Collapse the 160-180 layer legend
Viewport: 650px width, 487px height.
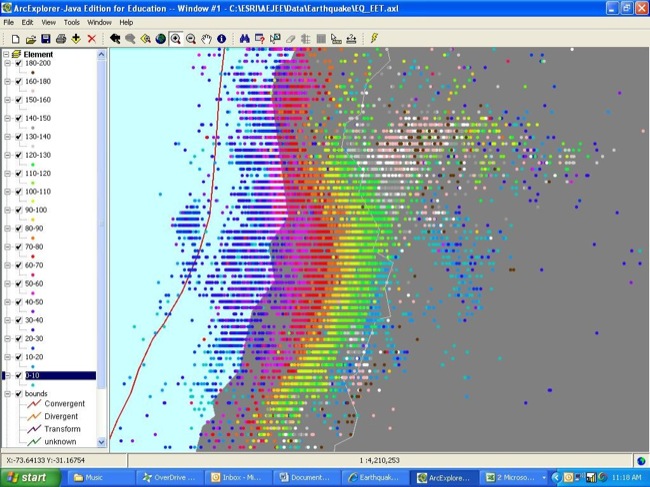[x=8, y=82]
